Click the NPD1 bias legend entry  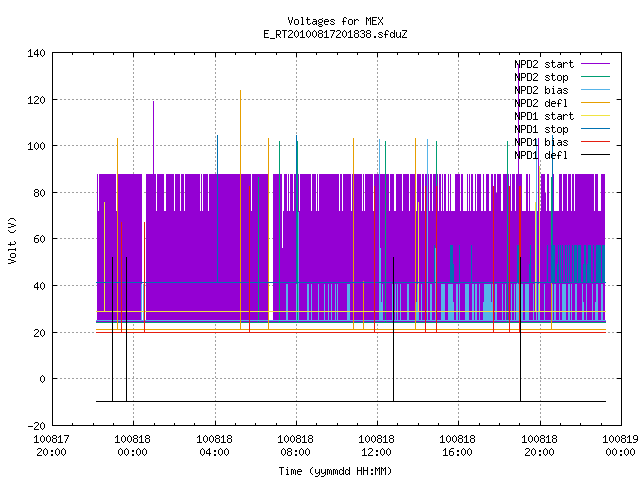pos(541,142)
